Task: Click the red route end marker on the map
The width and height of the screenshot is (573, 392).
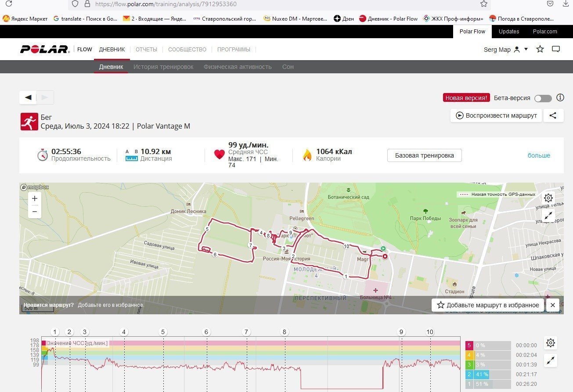Action: [x=385, y=256]
